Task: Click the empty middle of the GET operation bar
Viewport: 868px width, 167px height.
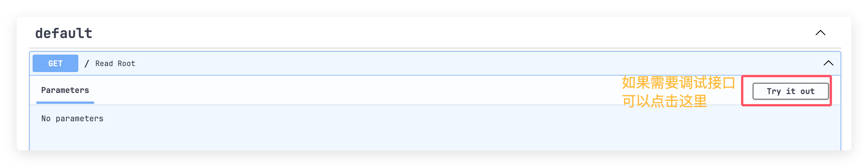Action: coord(438,63)
